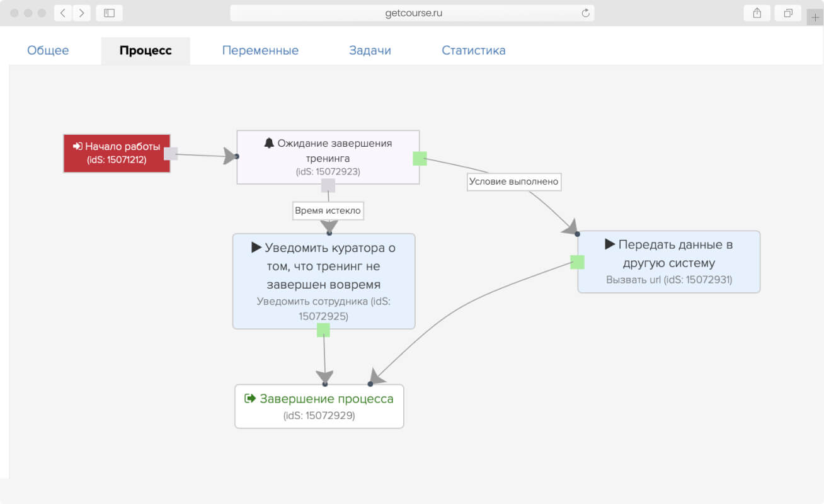Select the Начало работы start block

(x=117, y=153)
